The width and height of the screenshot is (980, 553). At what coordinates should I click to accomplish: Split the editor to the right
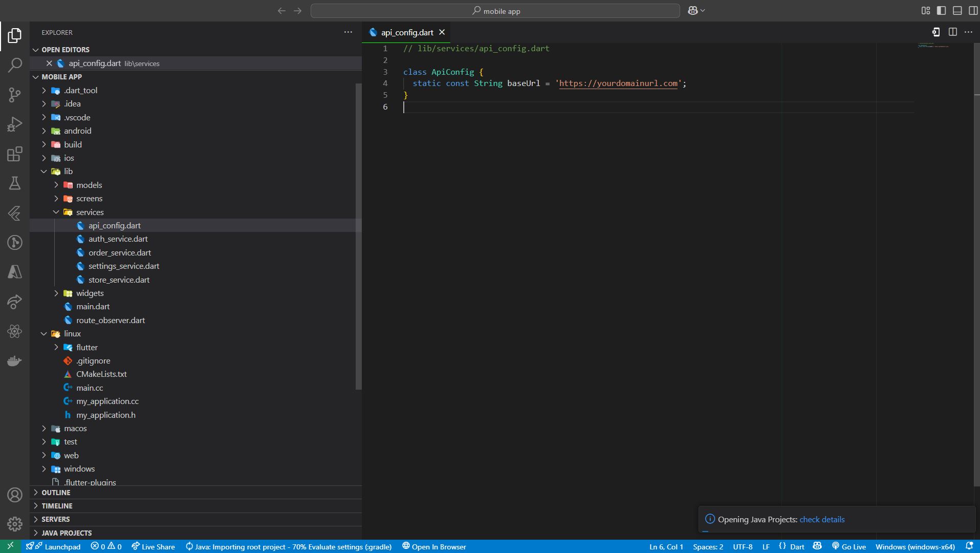952,32
